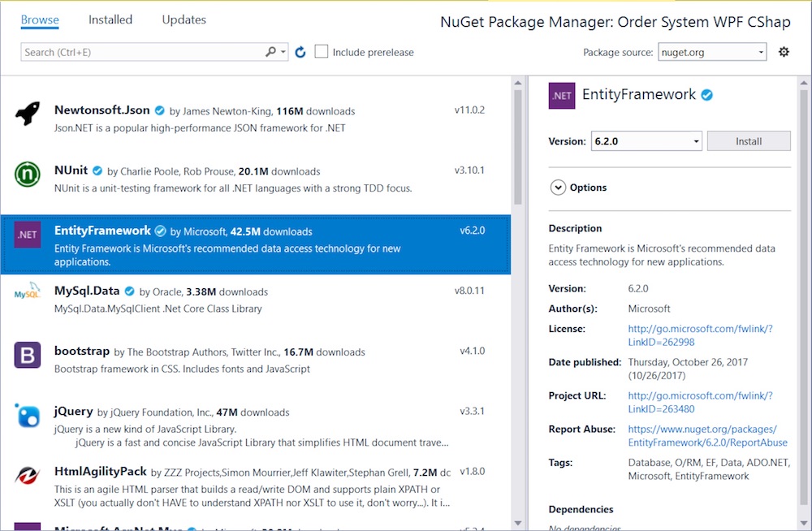Screen dimensions: 812x531
Task: Enable the Include prerelease checkbox
Action: click(322, 52)
